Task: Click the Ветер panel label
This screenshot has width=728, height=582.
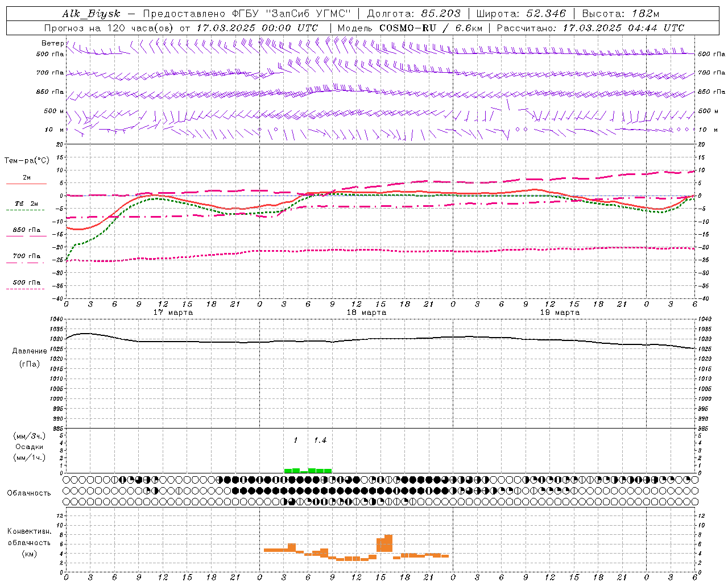Action: pyautogui.click(x=53, y=43)
